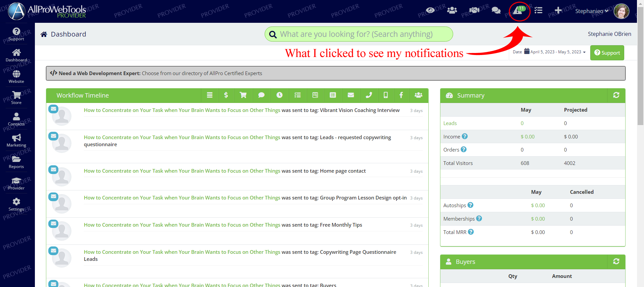The width and height of the screenshot is (644, 287).
Task: Open Reports in the left sidebar
Action: [x=16, y=162]
